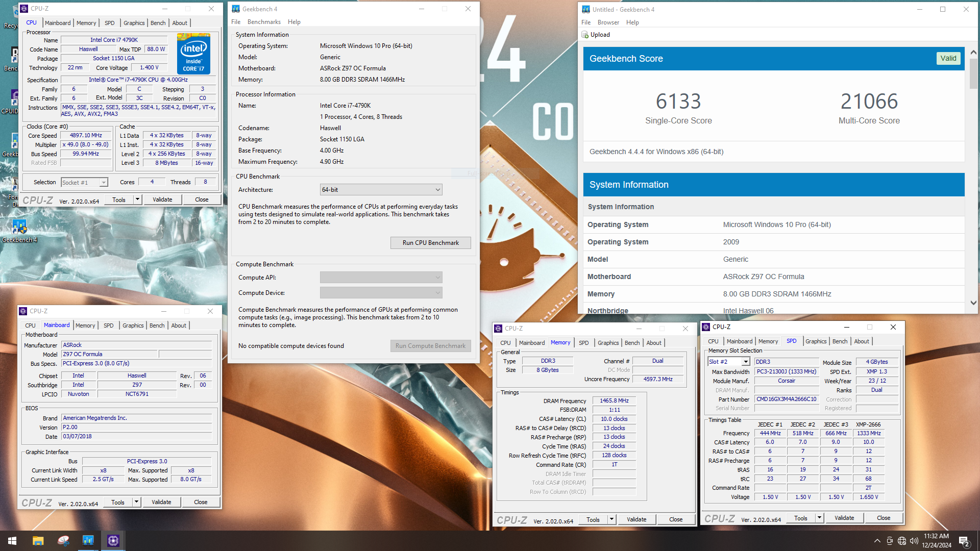This screenshot has height=551, width=980.
Task: Expand Tools arrow in CPU-Z SPD window
Action: click(x=820, y=518)
